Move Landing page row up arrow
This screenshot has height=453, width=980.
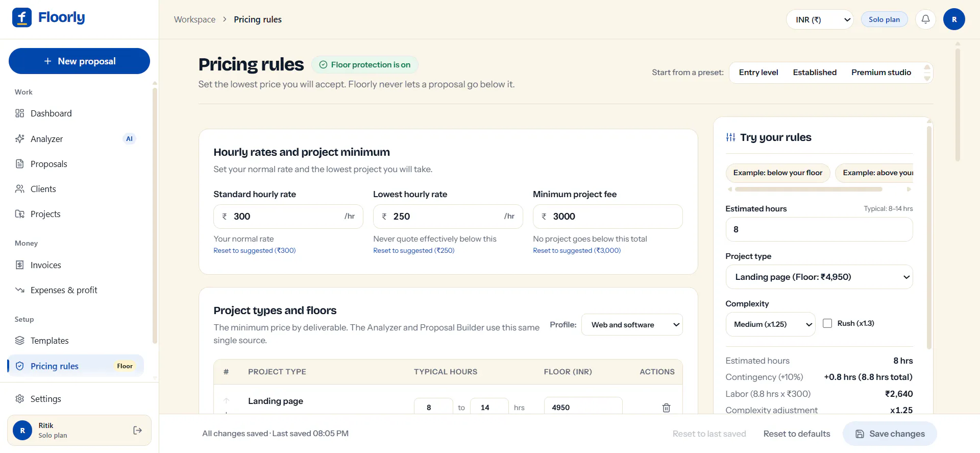(x=227, y=400)
